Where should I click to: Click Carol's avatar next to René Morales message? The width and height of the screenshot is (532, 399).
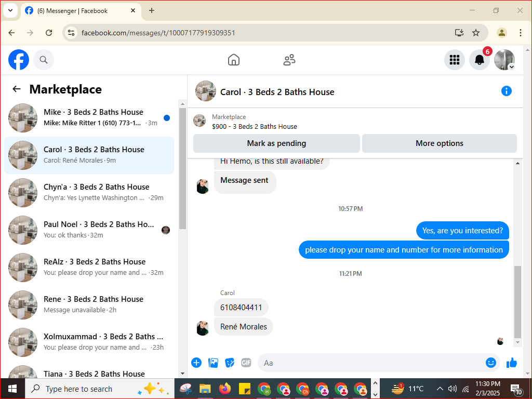click(x=203, y=328)
